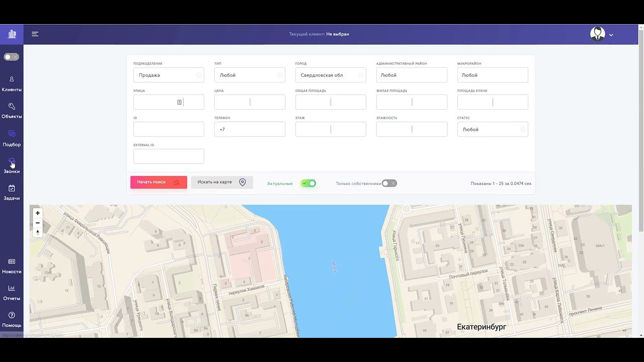The image size is (644, 362).
Task: Click the Этаж maximum field
Action: point(349,129)
